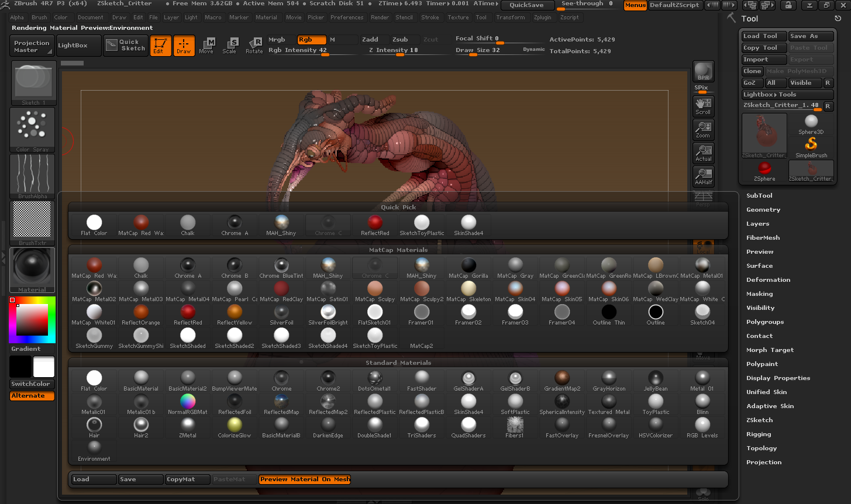This screenshot has height=504, width=851.
Task: Expand the Polypaint subpalette
Action: click(762, 364)
